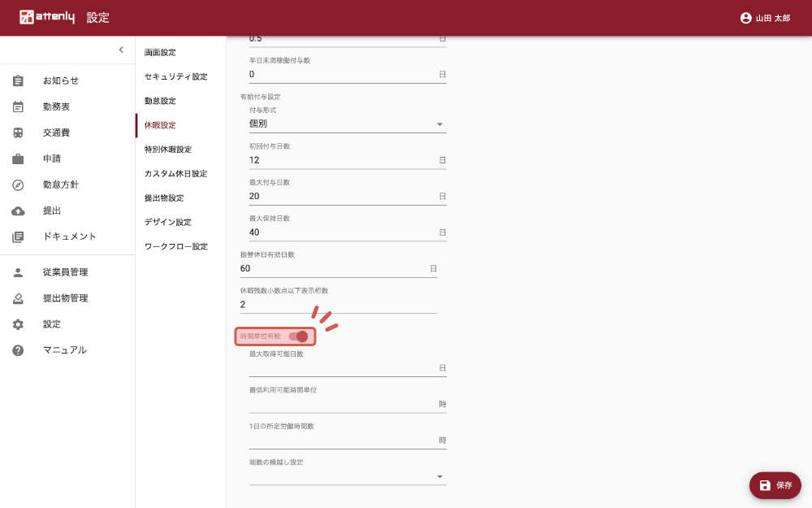Click the 勤怠方針 compass icon
Image resolution: width=812 pixels, height=508 pixels.
pyautogui.click(x=18, y=185)
